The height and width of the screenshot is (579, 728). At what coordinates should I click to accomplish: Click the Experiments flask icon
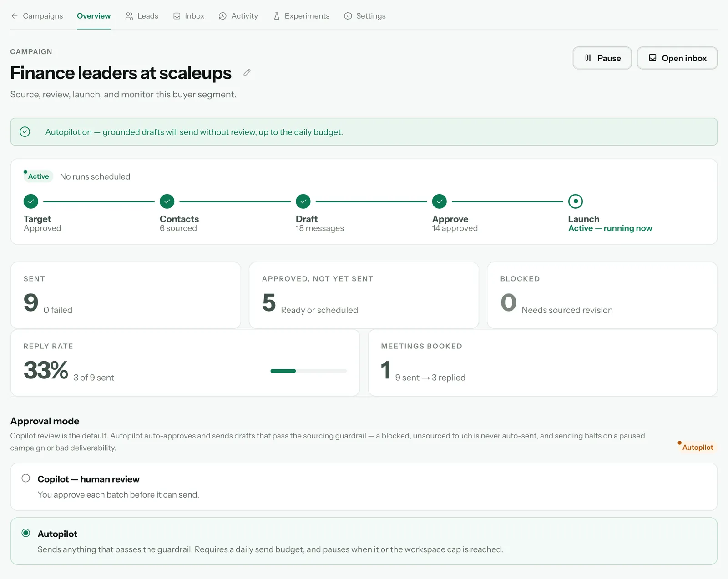coord(277,16)
